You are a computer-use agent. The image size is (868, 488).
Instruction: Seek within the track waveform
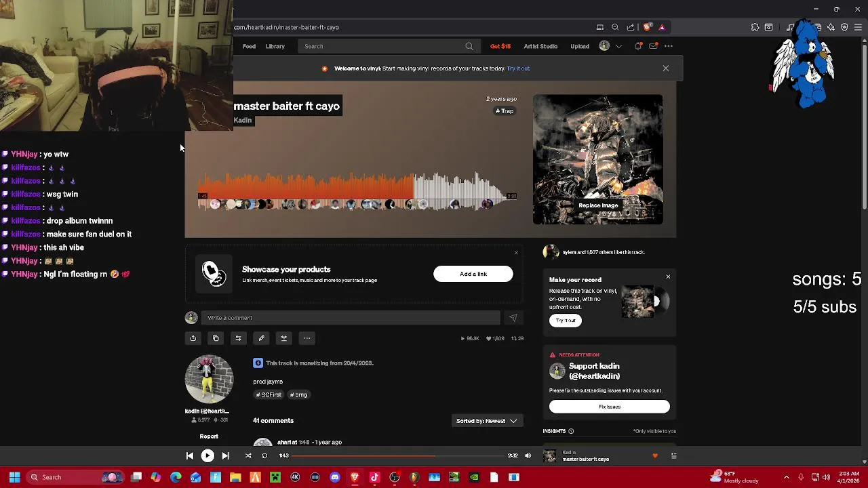[357, 191]
